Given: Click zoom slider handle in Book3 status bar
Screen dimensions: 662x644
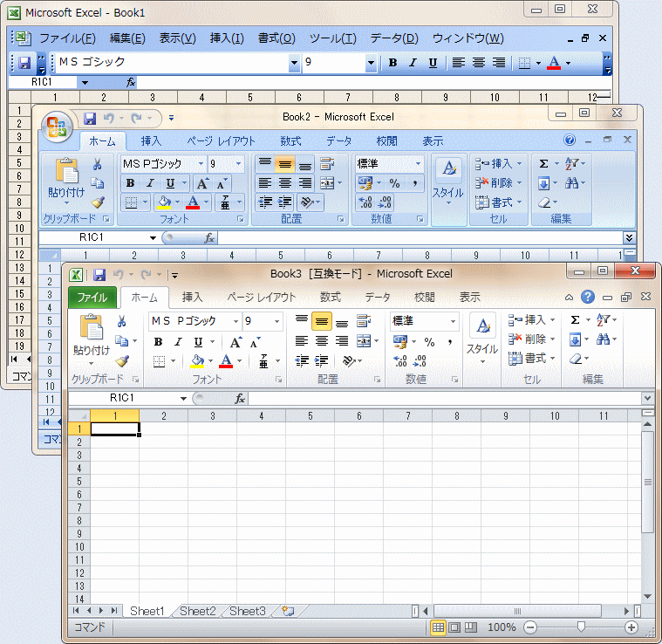Looking at the screenshot, I should point(581,627).
